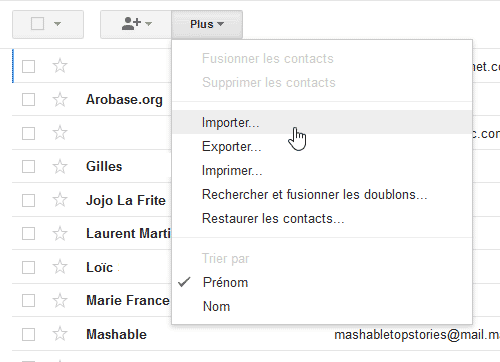
Task: Click the add contact person icon
Action: pos(131,24)
